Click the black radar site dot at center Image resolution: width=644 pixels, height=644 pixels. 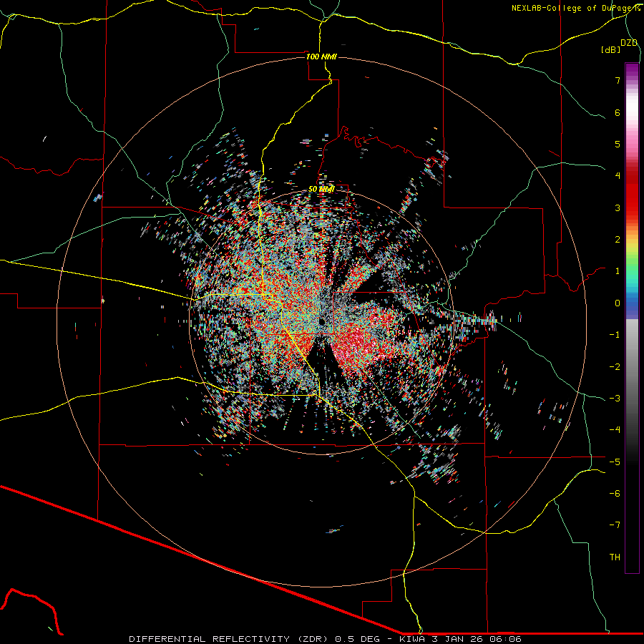point(322,321)
